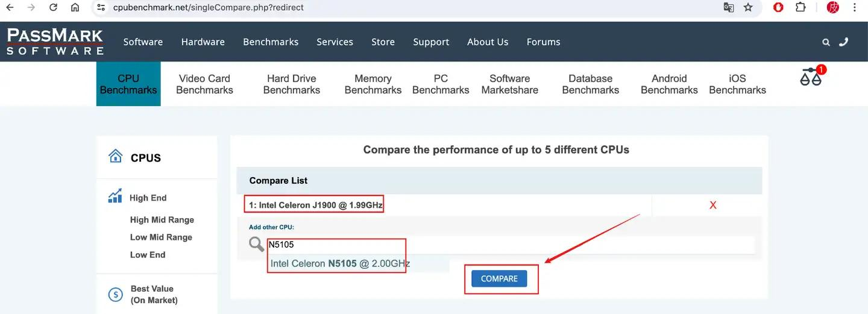
Task: Open browser extensions puzzle icon
Action: pos(800,8)
